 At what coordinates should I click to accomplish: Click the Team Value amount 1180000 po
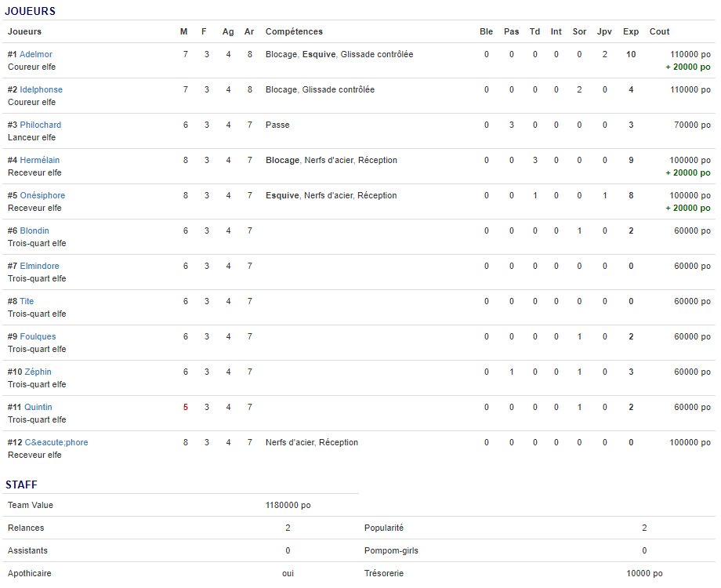(288, 505)
